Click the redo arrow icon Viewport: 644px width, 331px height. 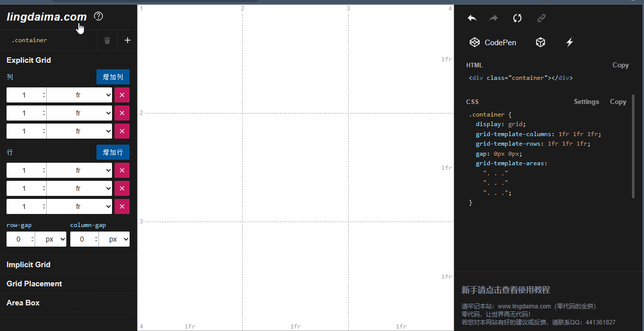[x=494, y=18]
